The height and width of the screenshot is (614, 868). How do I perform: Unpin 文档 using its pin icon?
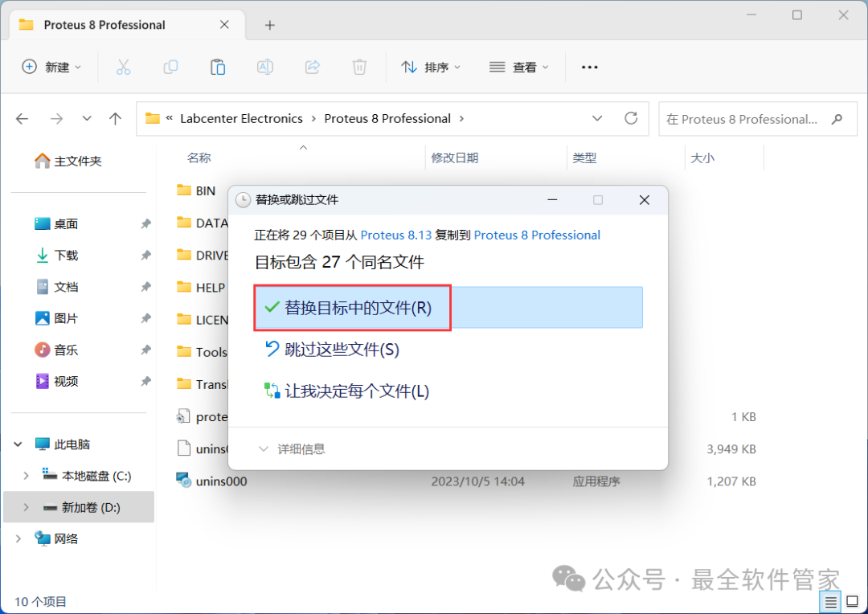click(x=145, y=287)
